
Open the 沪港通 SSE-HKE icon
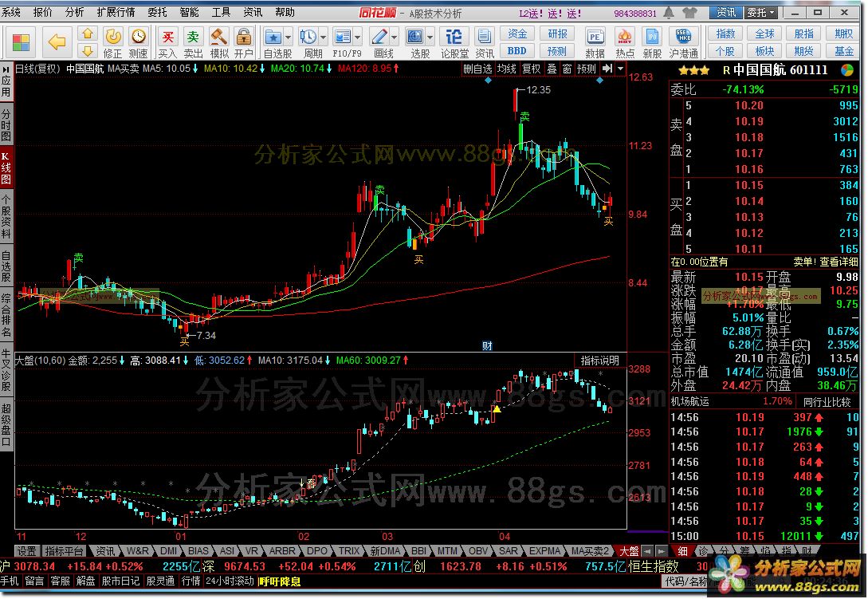coord(683,42)
